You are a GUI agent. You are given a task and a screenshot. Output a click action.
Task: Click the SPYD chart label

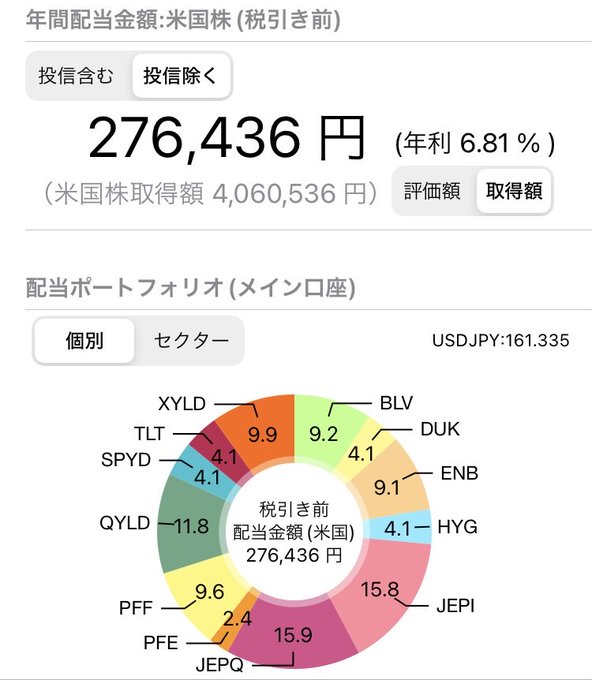(x=126, y=460)
